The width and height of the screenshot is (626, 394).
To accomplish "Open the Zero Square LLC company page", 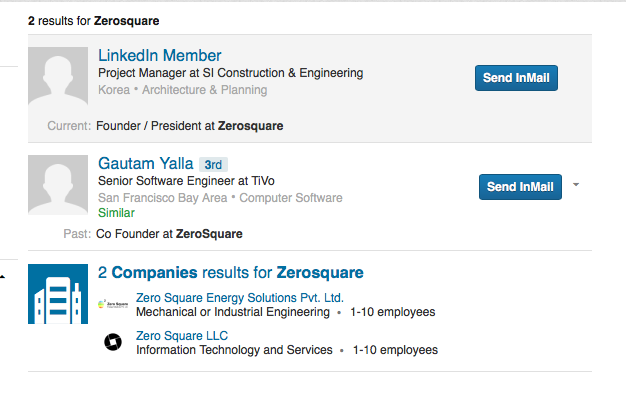I will point(182,336).
